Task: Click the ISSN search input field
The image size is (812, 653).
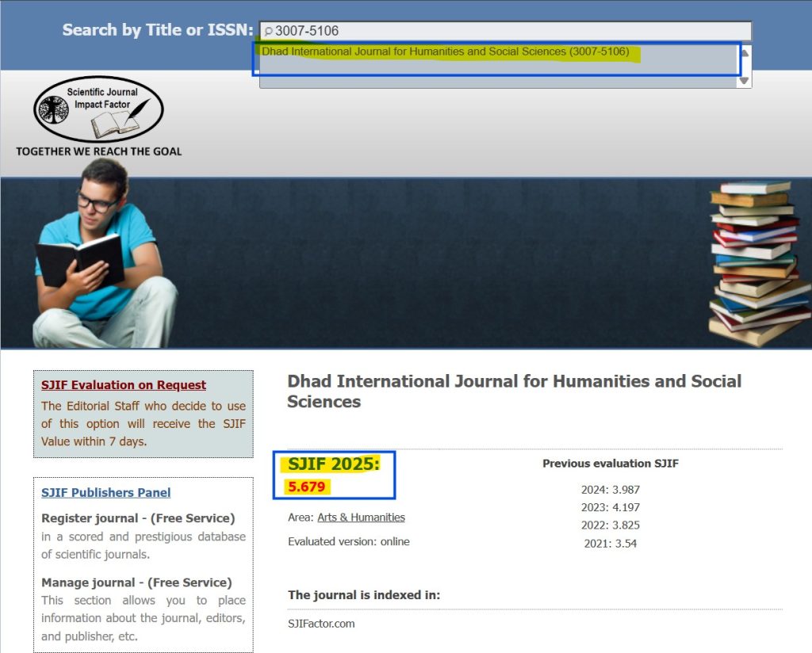Action: click(x=505, y=31)
